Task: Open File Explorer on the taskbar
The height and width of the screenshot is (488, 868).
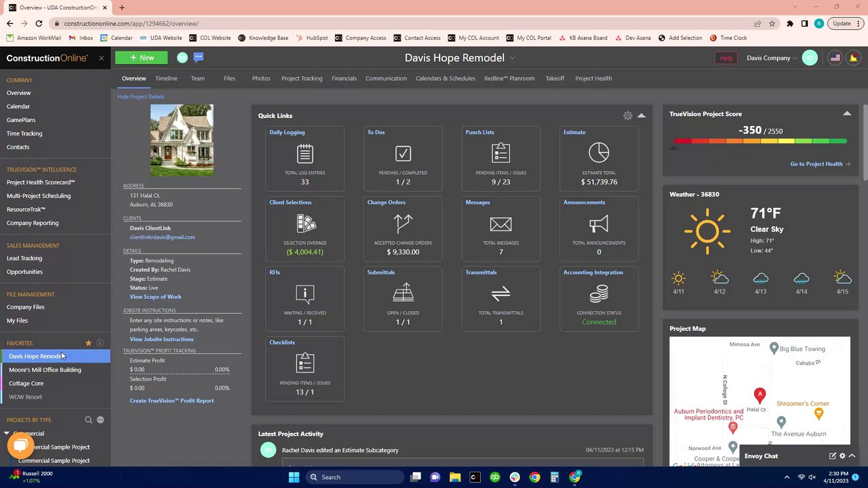Action: point(455,477)
